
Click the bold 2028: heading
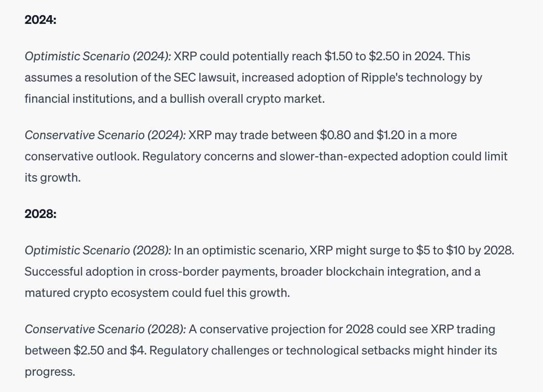(40, 214)
